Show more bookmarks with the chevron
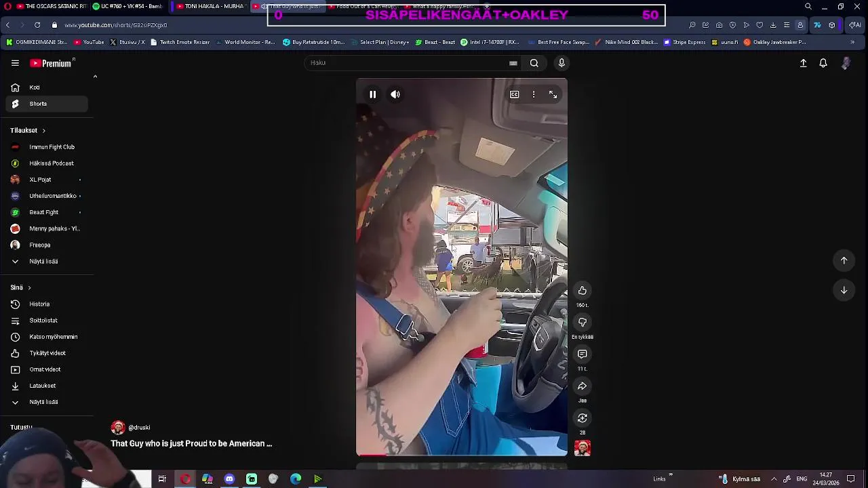This screenshot has height=488, width=868. [x=852, y=42]
